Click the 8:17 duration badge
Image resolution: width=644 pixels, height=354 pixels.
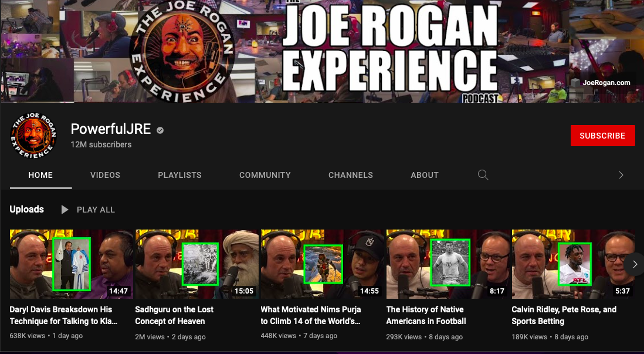point(497,291)
